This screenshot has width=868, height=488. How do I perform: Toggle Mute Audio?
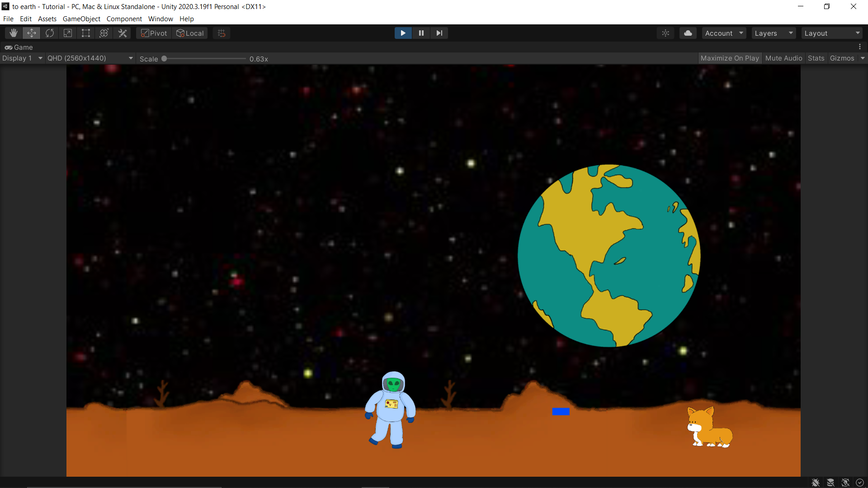click(x=783, y=58)
